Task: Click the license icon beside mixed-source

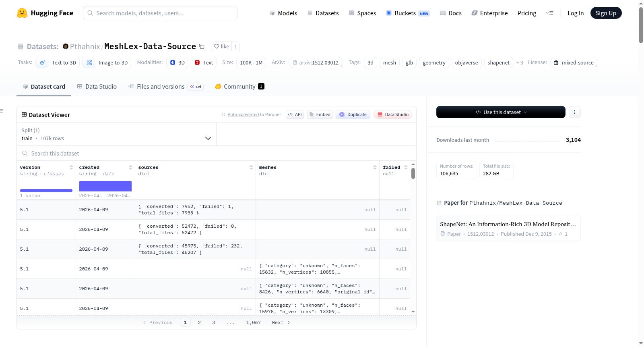Action: pos(556,62)
